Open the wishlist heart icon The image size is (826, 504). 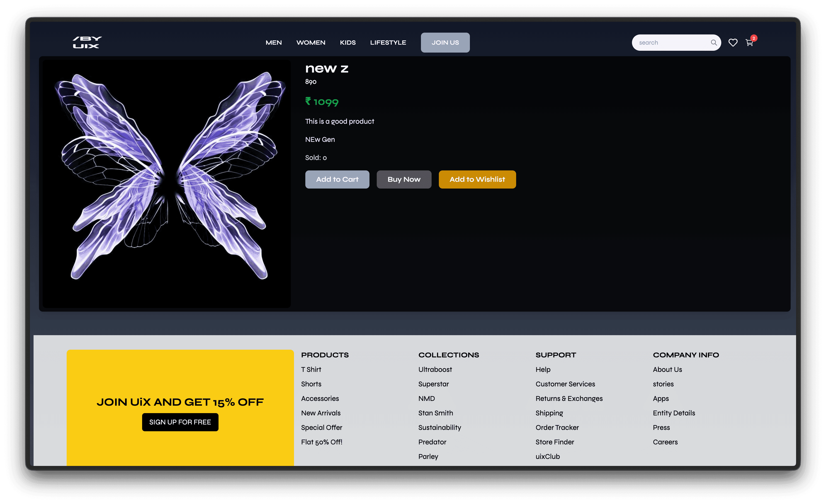(733, 43)
